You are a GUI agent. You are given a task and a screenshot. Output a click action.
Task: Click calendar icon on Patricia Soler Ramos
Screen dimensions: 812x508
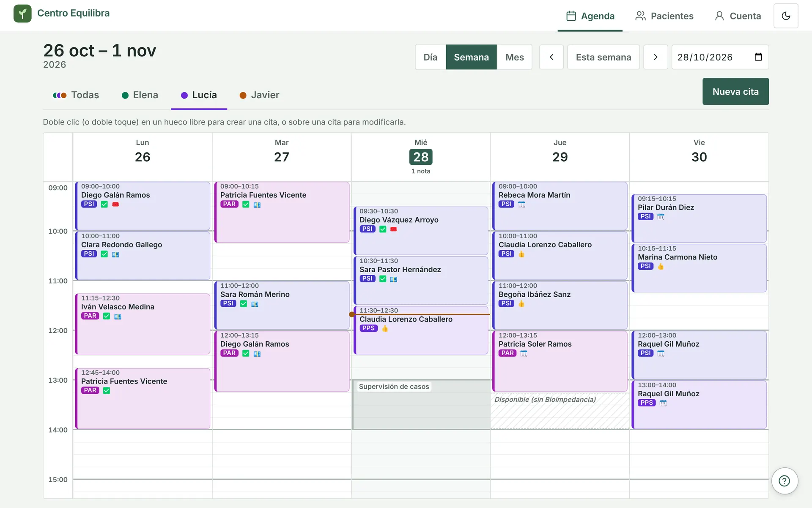(524, 353)
